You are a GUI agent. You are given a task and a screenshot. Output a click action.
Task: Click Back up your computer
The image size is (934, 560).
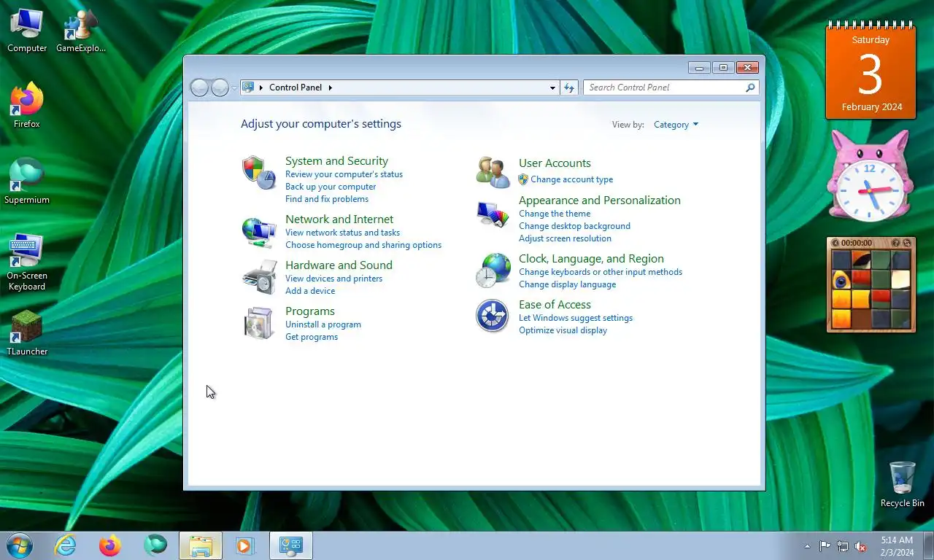point(331,187)
